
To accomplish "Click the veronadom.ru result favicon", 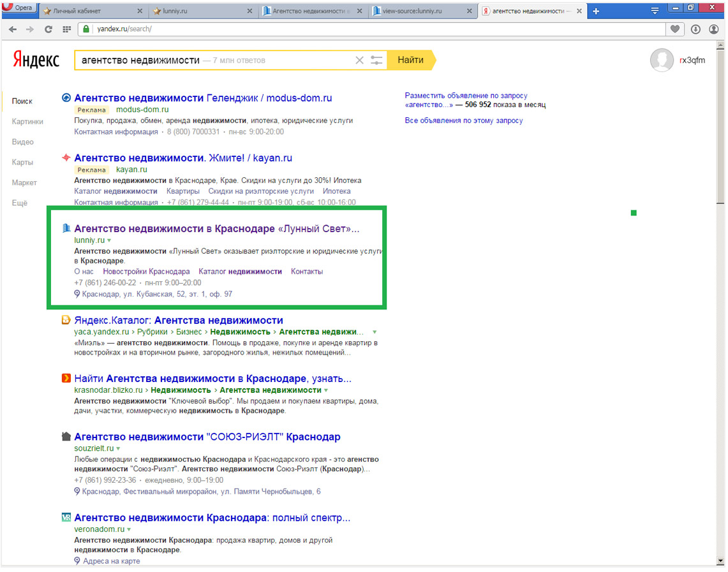I will pos(66,517).
